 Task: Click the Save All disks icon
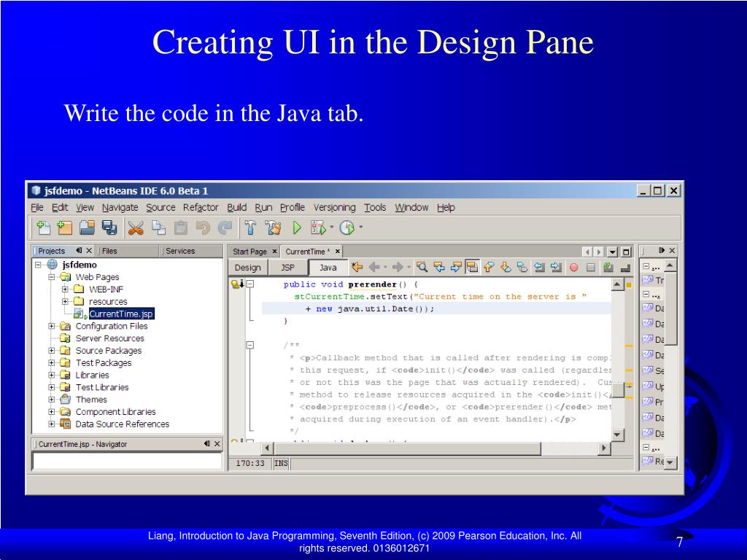point(109,227)
